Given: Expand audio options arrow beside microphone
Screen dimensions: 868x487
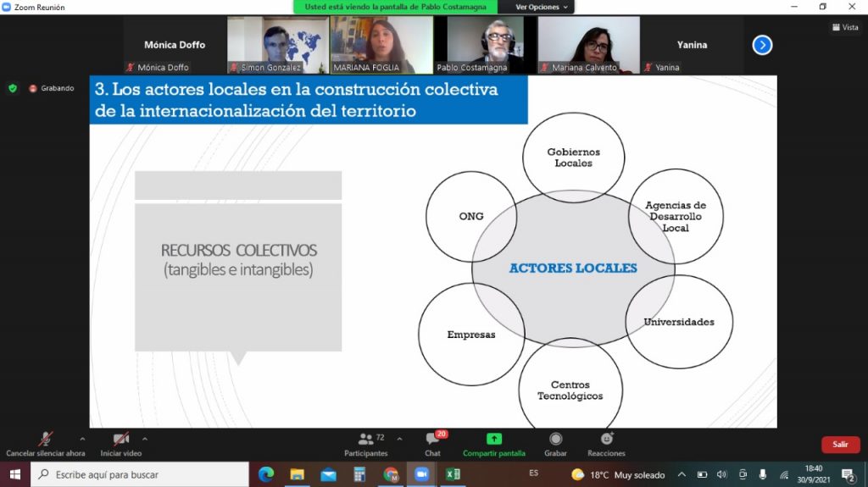Looking at the screenshot, I should [82, 439].
